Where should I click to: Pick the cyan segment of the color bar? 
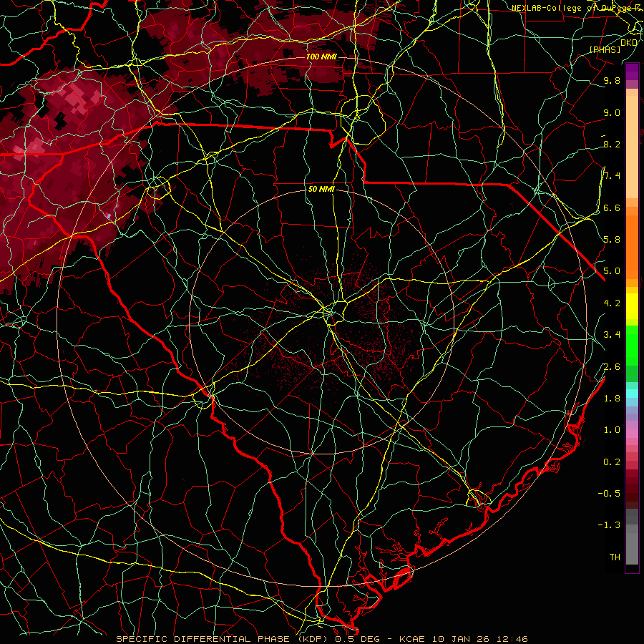(x=632, y=394)
